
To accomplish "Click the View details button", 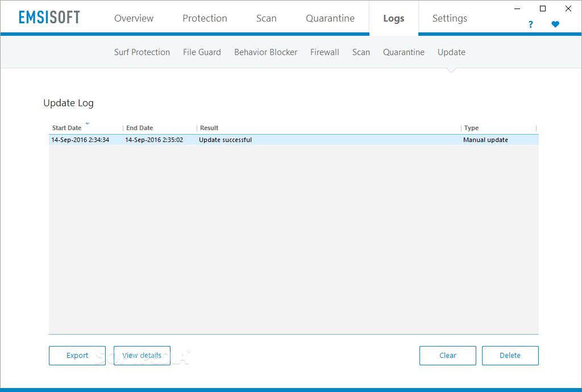I will click(142, 356).
